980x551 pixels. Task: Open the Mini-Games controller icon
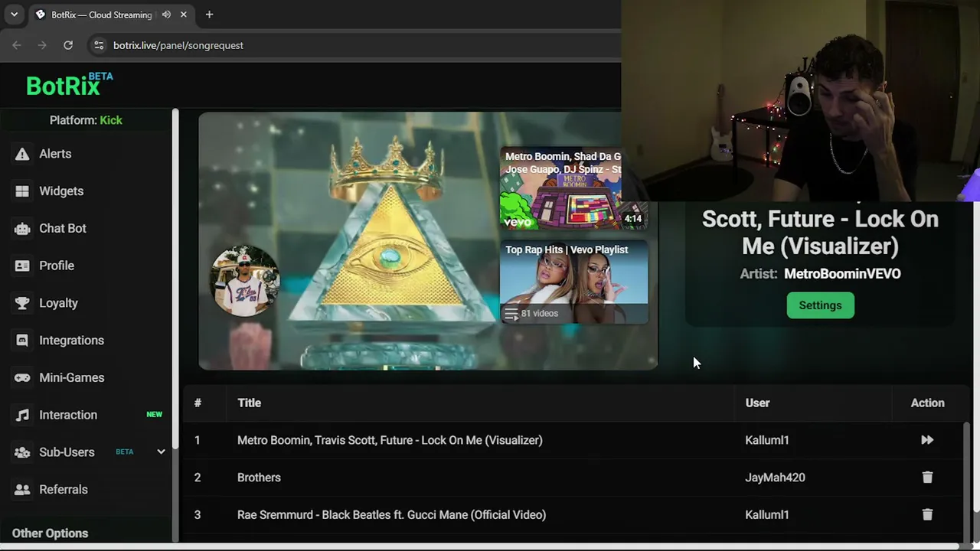tap(22, 378)
